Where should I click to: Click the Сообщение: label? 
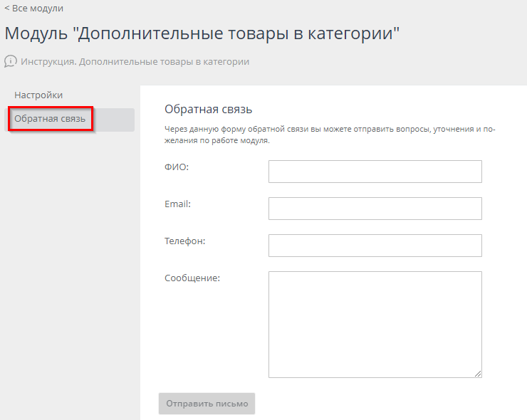coord(192,278)
